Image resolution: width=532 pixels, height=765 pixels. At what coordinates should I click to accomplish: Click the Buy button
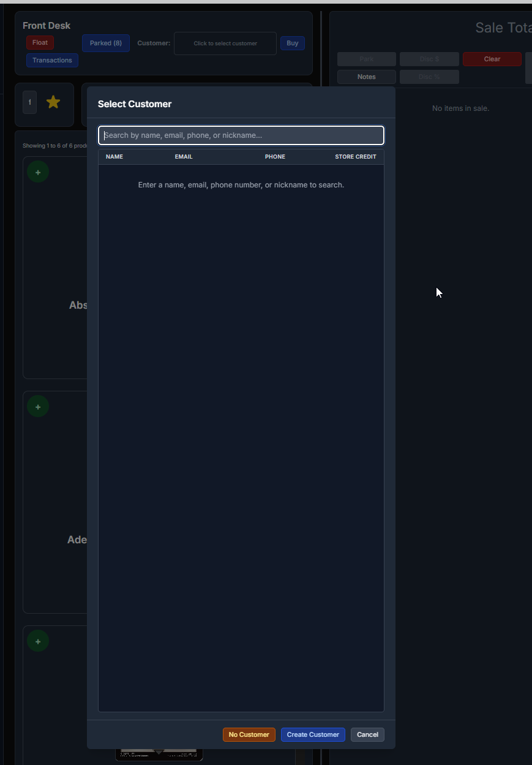[x=293, y=43]
